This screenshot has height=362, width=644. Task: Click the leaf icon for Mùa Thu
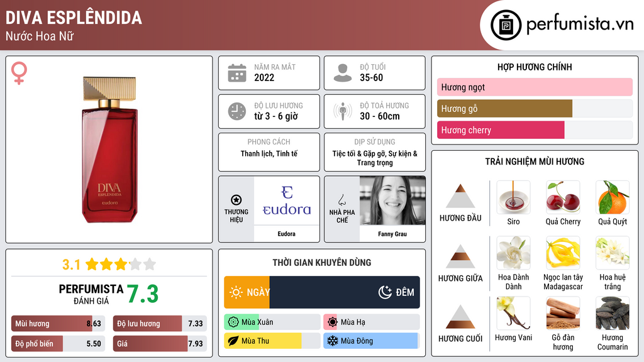[233, 341]
